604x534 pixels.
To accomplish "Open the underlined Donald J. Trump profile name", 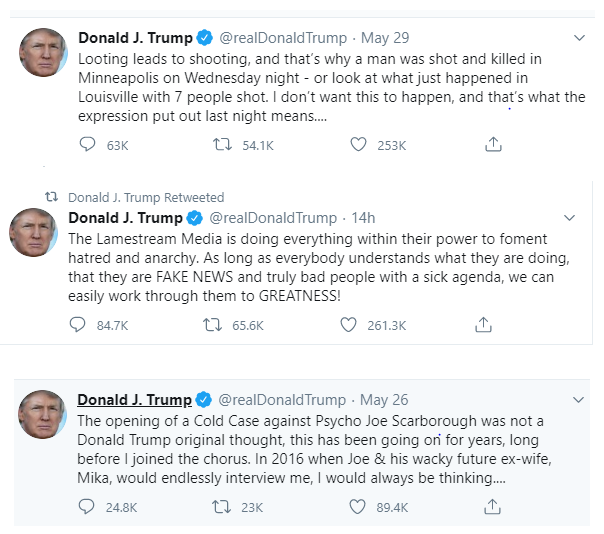I will pos(135,400).
